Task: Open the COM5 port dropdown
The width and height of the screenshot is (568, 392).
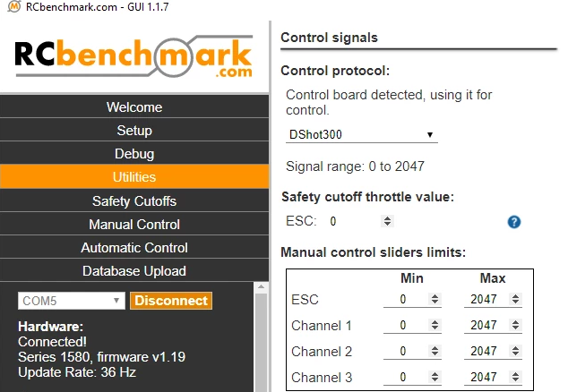Action: (x=72, y=301)
